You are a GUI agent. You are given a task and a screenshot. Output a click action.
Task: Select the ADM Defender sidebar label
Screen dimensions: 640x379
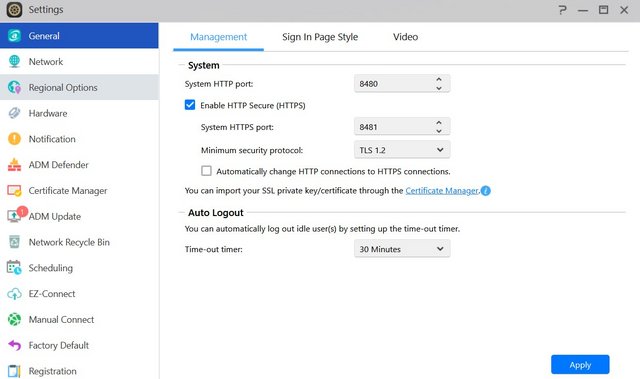coord(58,165)
